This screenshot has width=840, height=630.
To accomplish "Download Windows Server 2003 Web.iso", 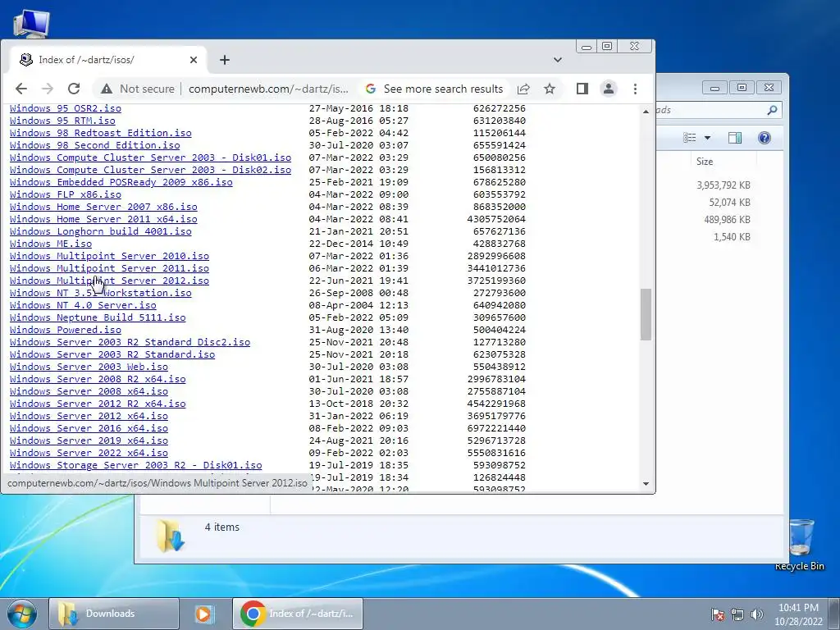I will (x=89, y=367).
